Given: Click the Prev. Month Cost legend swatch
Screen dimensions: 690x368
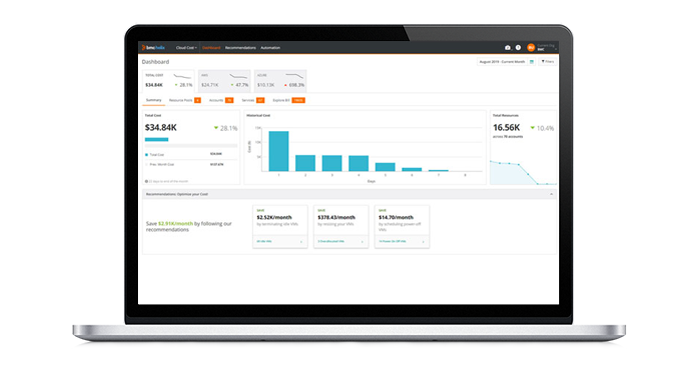Looking at the screenshot, I should coord(147,165).
